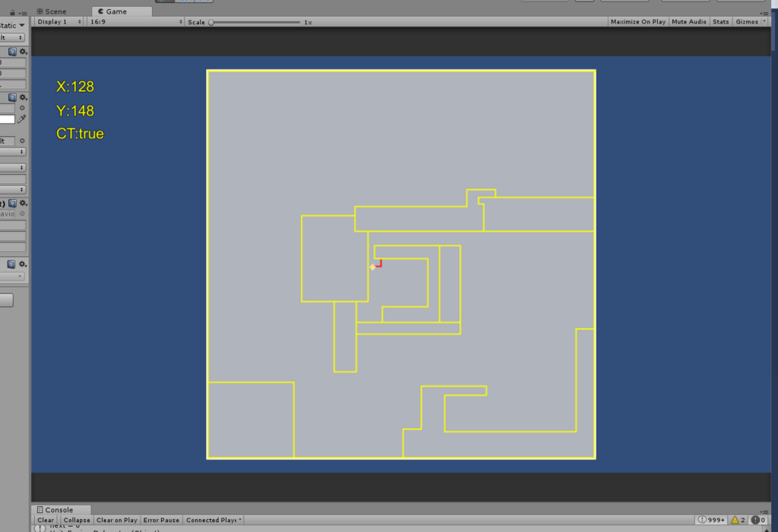
Task: Open the Console panel options menu
Action: [764, 511]
